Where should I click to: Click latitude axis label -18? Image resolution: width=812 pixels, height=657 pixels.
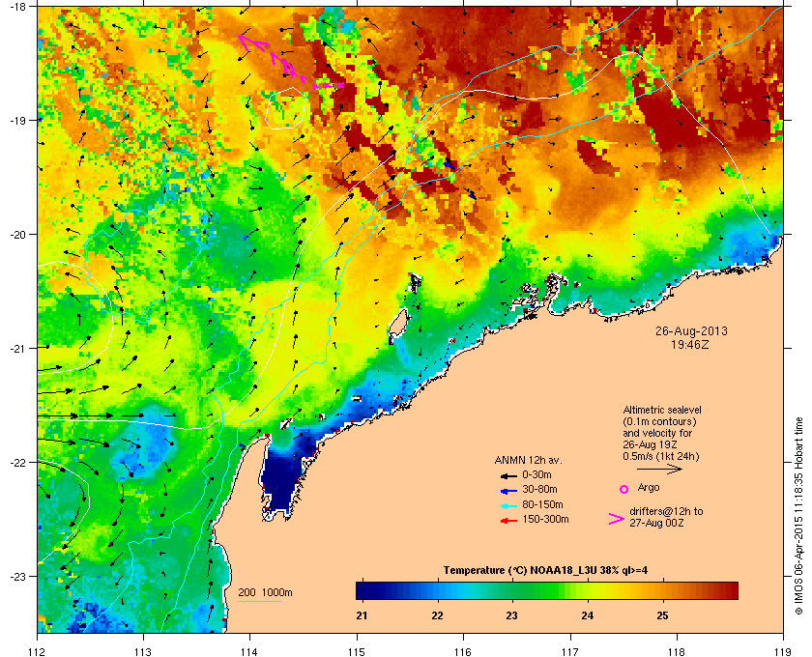click(17, 7)
